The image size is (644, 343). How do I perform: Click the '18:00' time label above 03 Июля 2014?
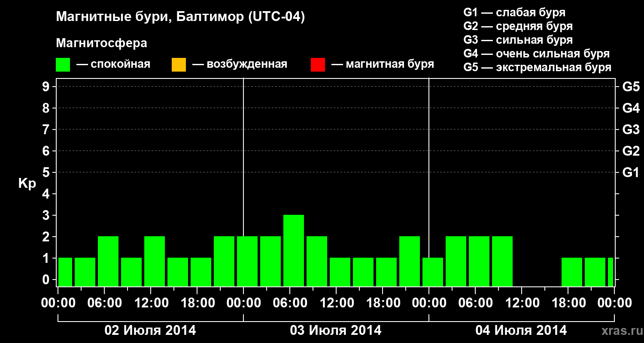click(383, 303)
